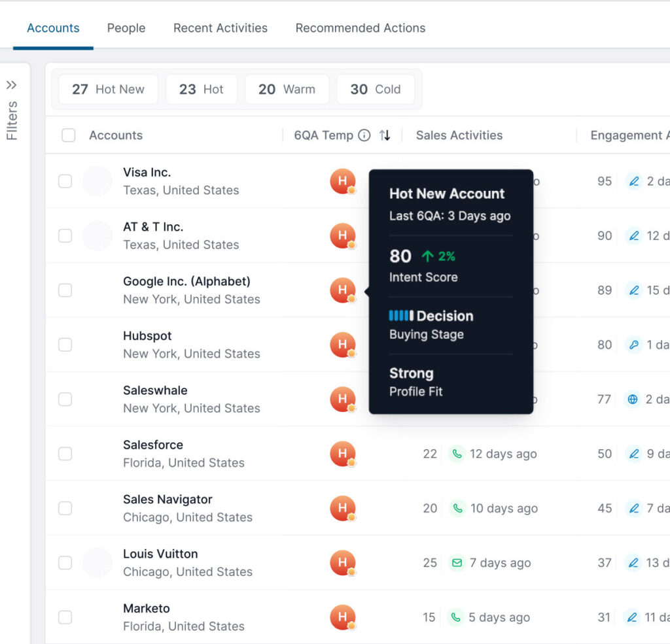Click Hubspot key engagement icon
Viewport: 670px width, 644px height.
coord(632,345)
